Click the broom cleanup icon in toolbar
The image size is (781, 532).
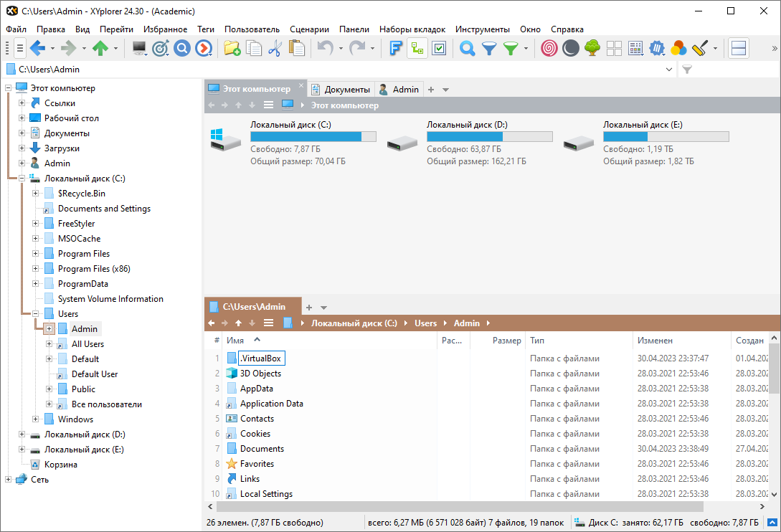[x=700, y=49]
